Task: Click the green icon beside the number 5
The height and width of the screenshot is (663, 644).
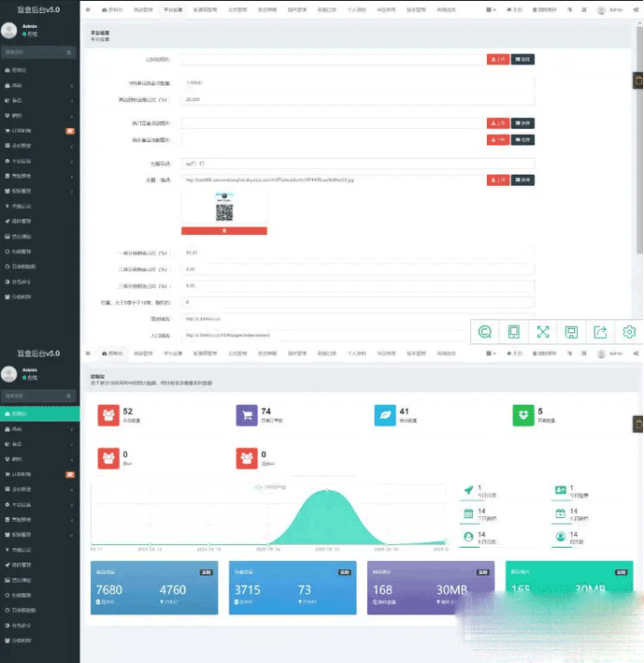Action: click(523, 415)
